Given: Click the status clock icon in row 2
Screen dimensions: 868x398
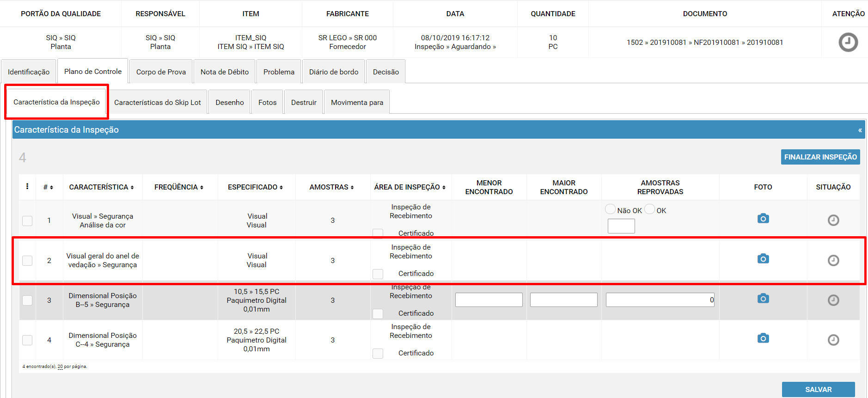Looking at the screenshot, I should [x=833, y=260].
